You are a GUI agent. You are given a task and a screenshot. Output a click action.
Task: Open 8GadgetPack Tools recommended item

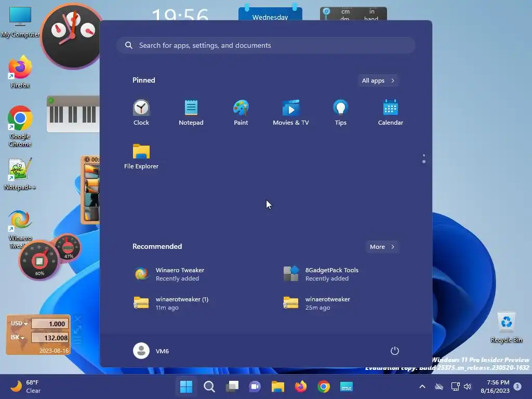click(321, 274)
